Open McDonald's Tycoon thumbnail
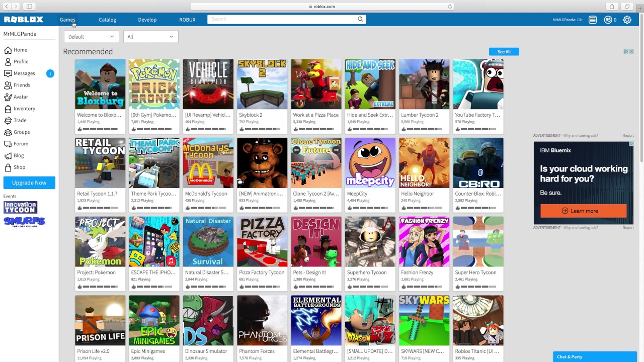 [x=208, y=163]
